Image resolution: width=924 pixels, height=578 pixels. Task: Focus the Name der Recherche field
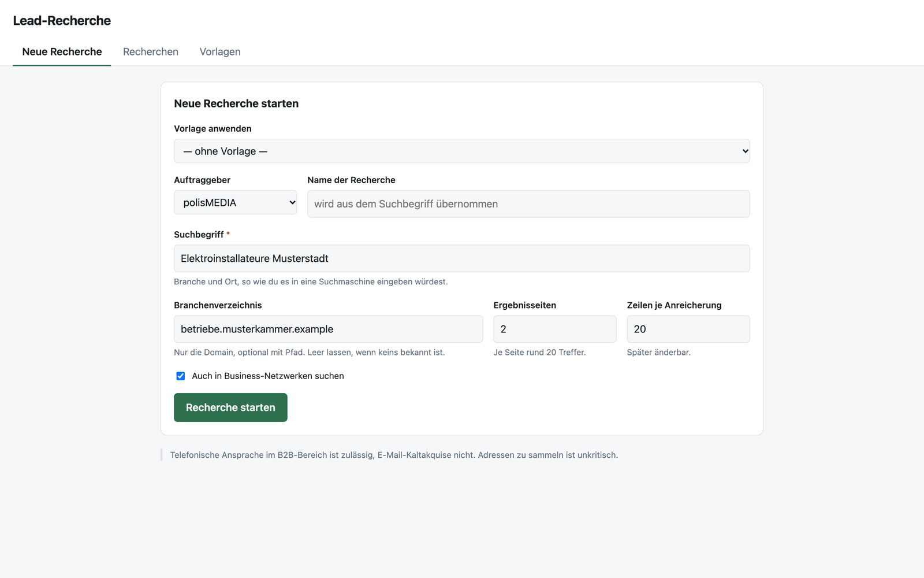528,204
